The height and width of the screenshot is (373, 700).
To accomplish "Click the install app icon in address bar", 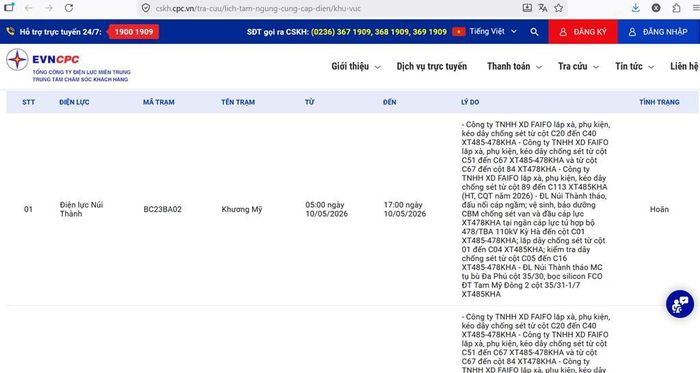I will click(x=527, y=8).
